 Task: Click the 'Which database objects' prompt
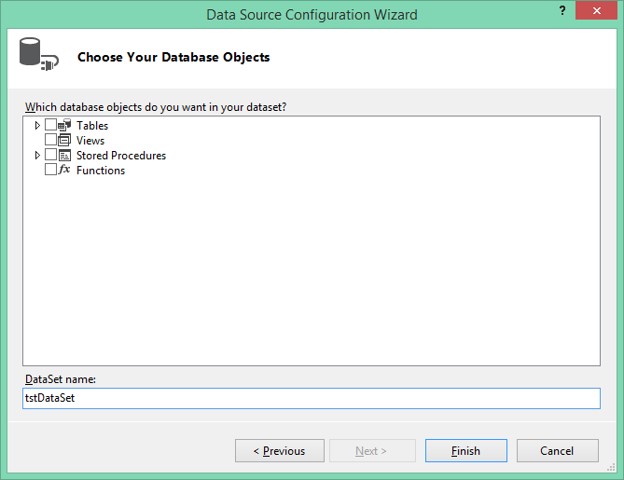(156, 107)
